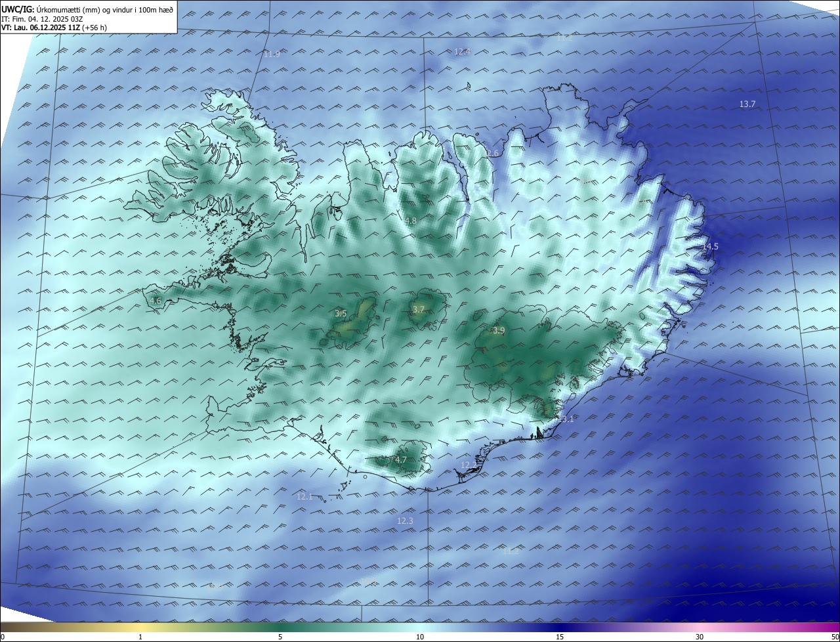Pick the pale cyan colorbar segment above 10
Image resolution: width=840 pixels, height=642 pixels.
pos(420,627)
